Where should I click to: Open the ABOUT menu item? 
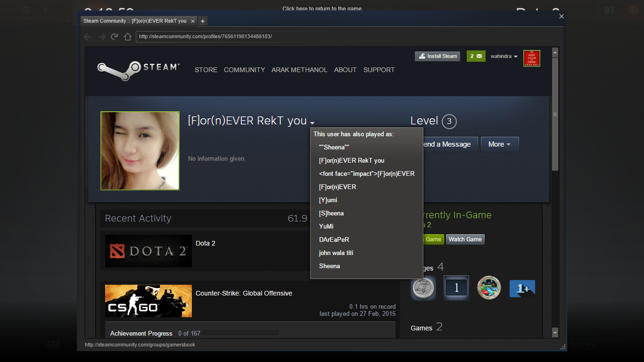tap(345, 70)
